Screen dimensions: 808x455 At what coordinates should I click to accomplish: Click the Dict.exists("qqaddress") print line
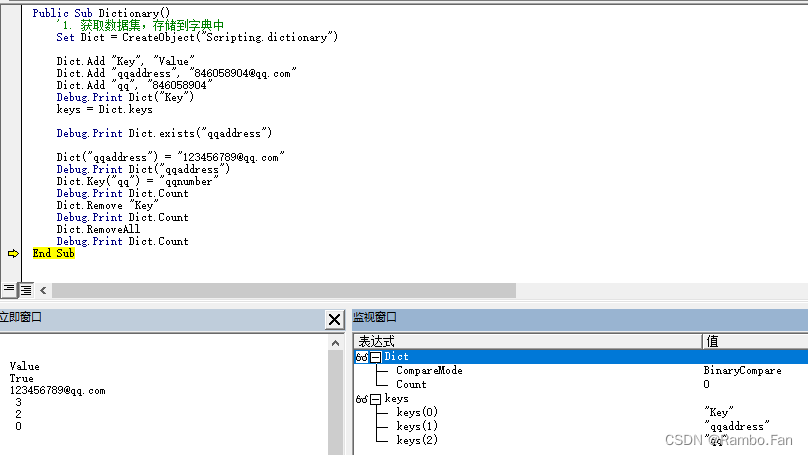click(164, 133)
